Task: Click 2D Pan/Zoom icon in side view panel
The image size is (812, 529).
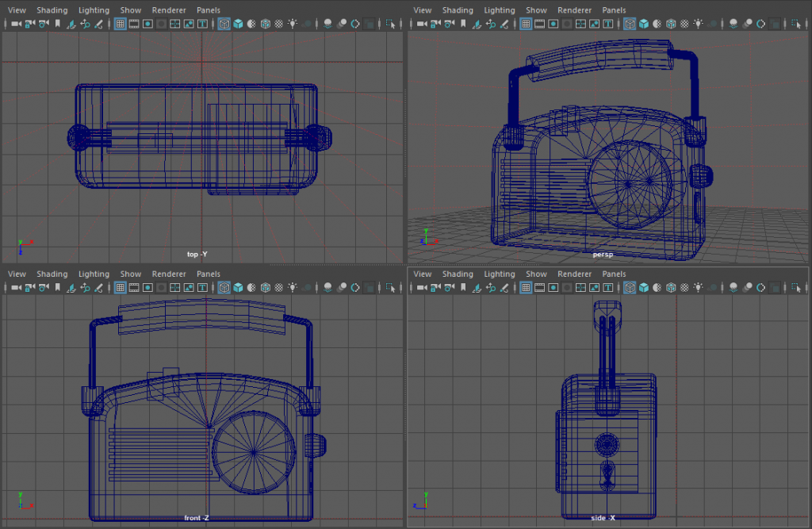Action: point(491,288)
